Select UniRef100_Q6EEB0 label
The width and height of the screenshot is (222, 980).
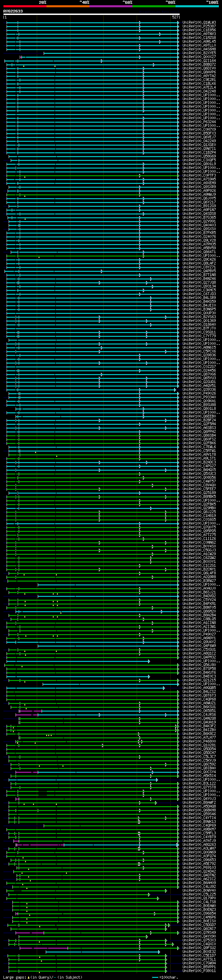199,416
